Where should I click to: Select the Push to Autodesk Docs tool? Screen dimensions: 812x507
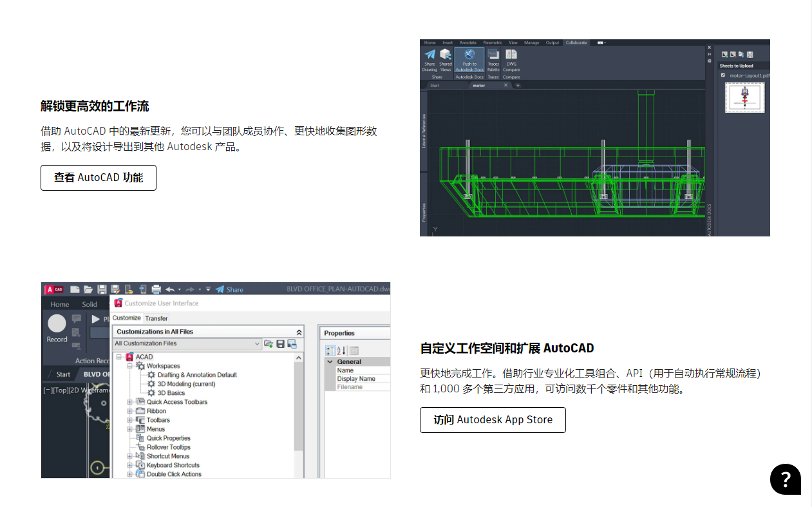point(469,62)
